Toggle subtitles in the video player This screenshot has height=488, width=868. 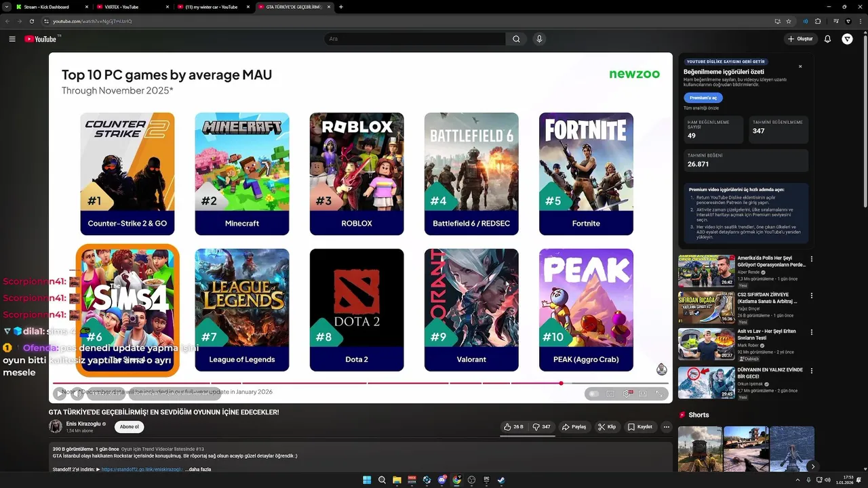(x=610, y=394)
